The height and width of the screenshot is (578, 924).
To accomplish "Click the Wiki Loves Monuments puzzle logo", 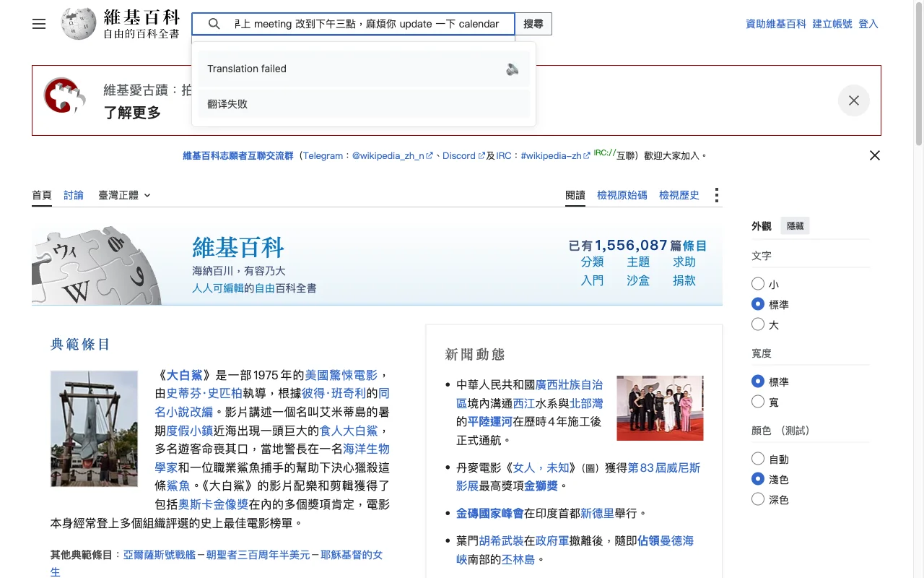I will [x=66, y=95].
